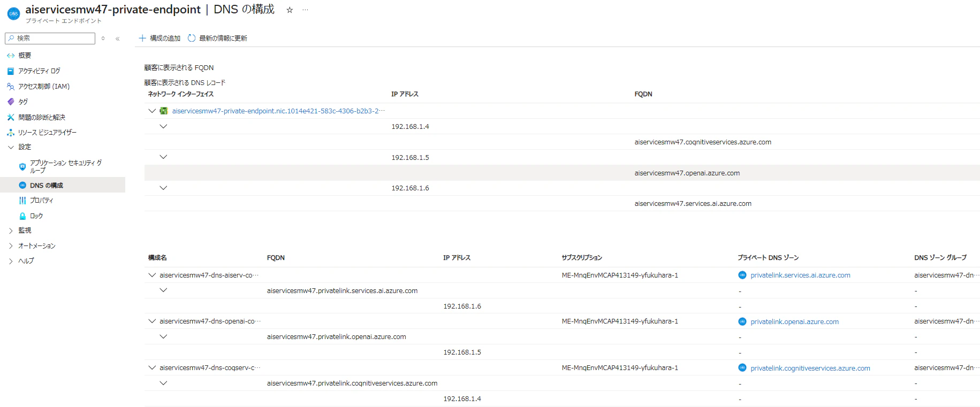The width and height of the screenshot is (980, 407).
Task: Collapse the 192.168.1.6 record chevron in DNS records
Action: click(164, 188)
